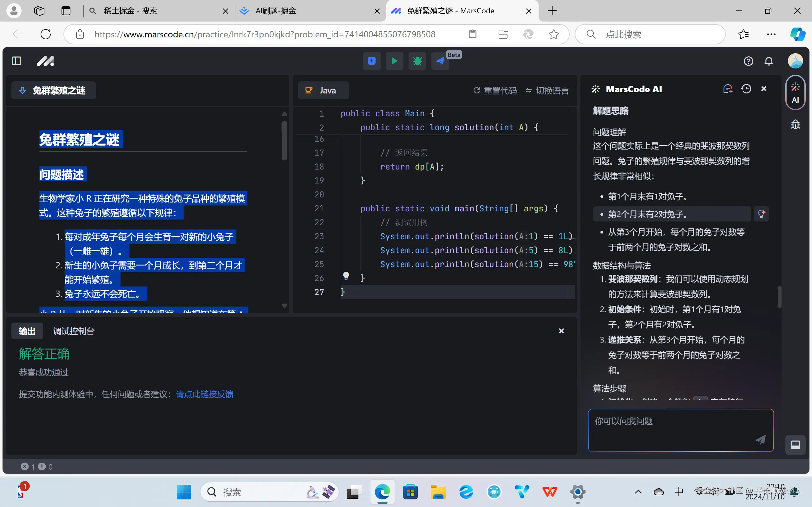Screen dimensions: 812x507
Task: Expand the 兔群繁殖之谜 problem dropdown
Action: pyautogui.click(x=54, y=91)
